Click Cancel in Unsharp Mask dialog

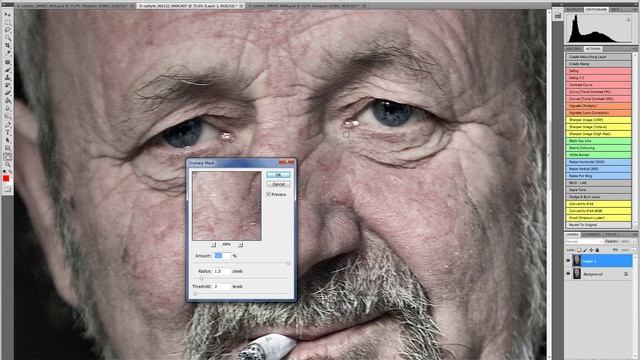tap(278, 184)
